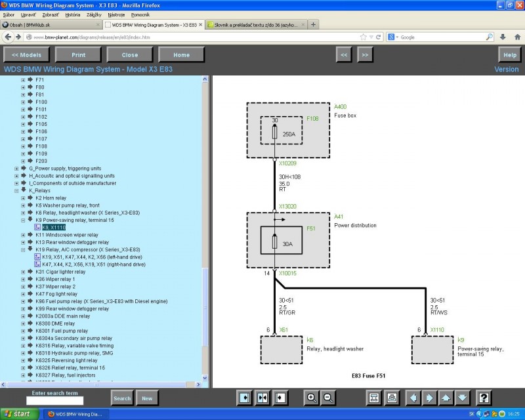Click the << Models button
This screenshot has height=420, width=525.
pos(26,55)
